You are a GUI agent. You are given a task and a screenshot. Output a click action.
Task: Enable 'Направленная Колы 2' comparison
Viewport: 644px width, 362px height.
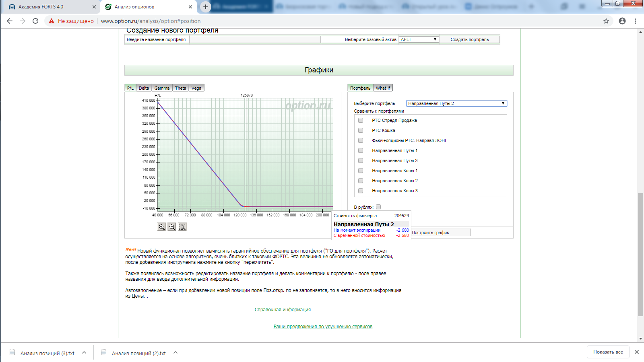pyautogui.click(x=361, y=181)
